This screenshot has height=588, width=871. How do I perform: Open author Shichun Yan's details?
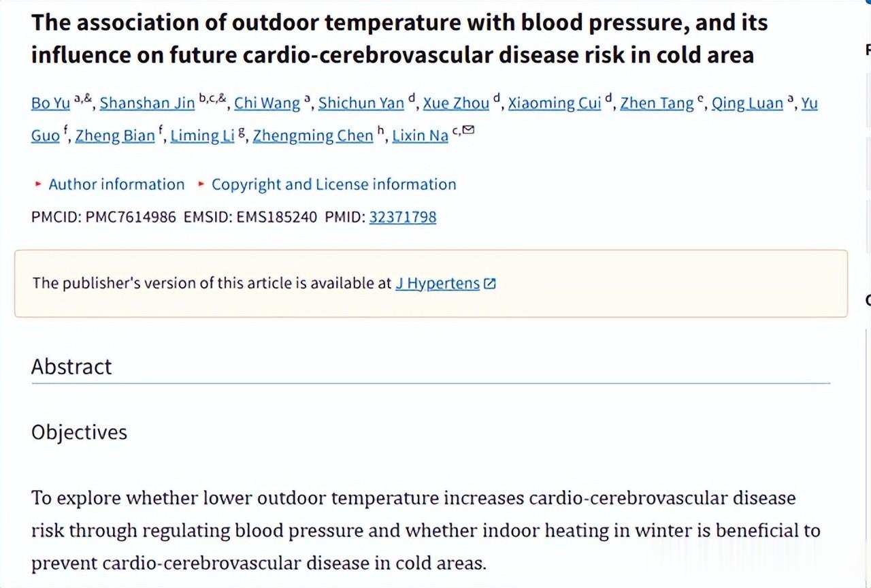coord(361,103)
